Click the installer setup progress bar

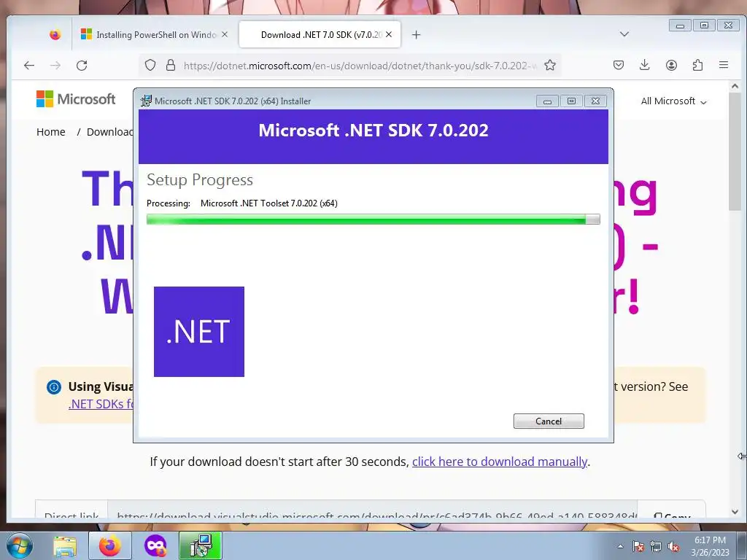[x=373, y=219]
